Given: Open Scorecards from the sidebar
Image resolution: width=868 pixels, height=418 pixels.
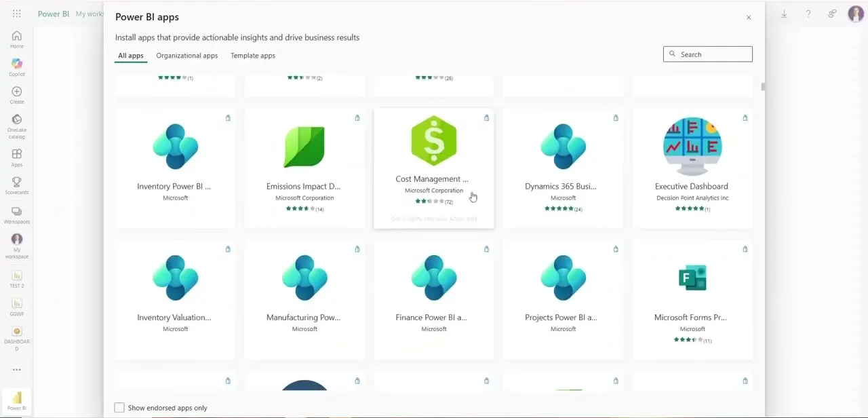Looking at the screenshot, I should (x=17, y=185).
